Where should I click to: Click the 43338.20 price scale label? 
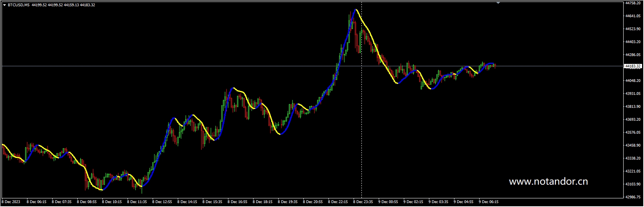[633, 158]
